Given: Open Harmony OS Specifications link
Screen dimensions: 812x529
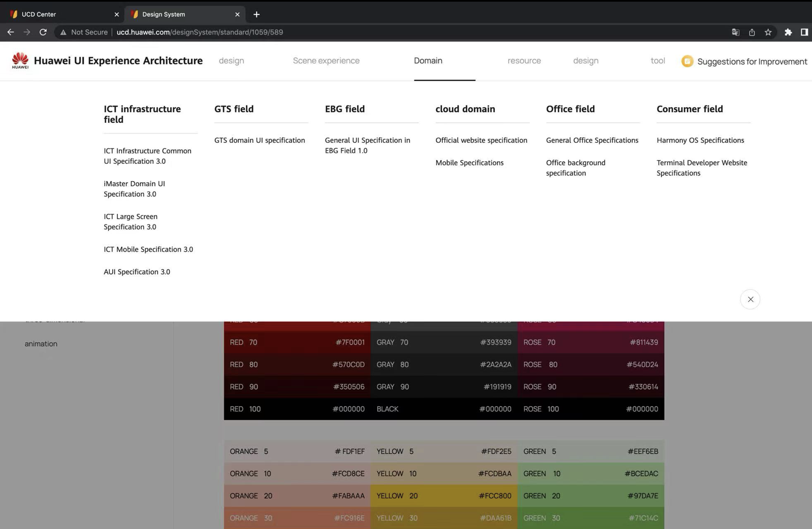Looking at the screenshot, I should (700, 141).
